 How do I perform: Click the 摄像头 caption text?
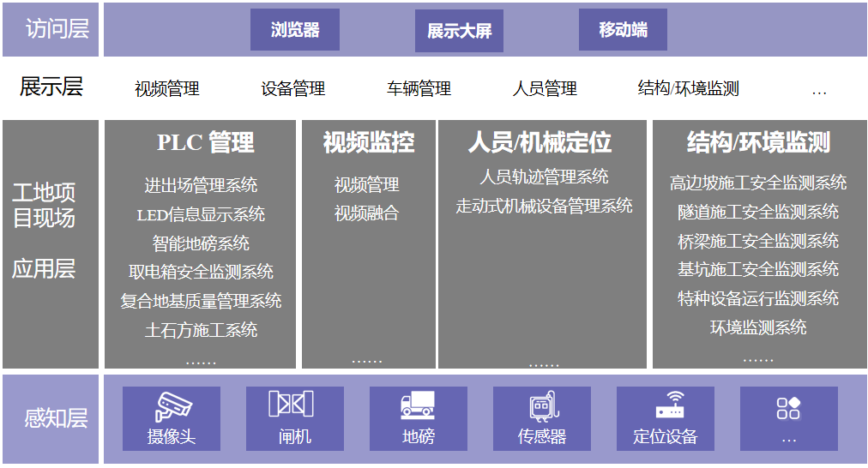(x=171, y=437)
